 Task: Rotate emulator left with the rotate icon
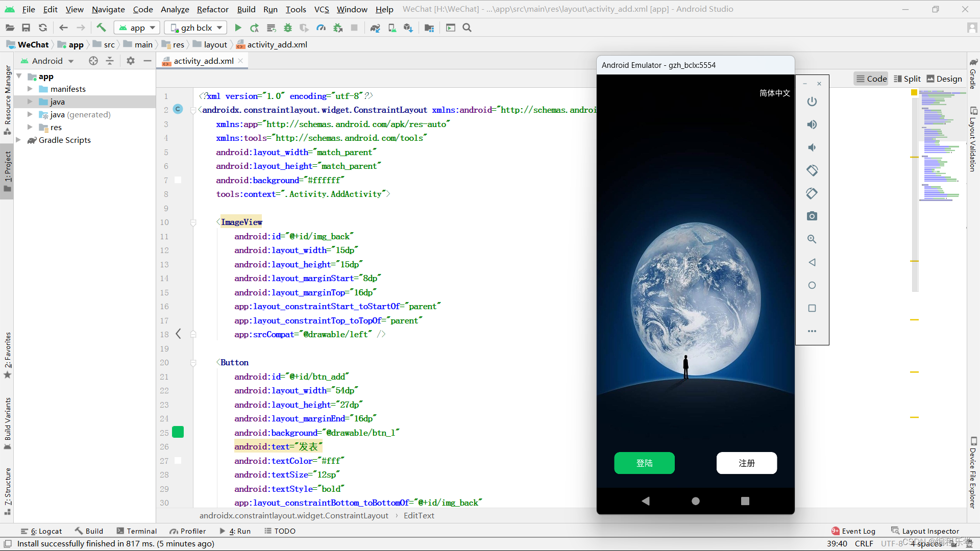(x=812, y=170)
